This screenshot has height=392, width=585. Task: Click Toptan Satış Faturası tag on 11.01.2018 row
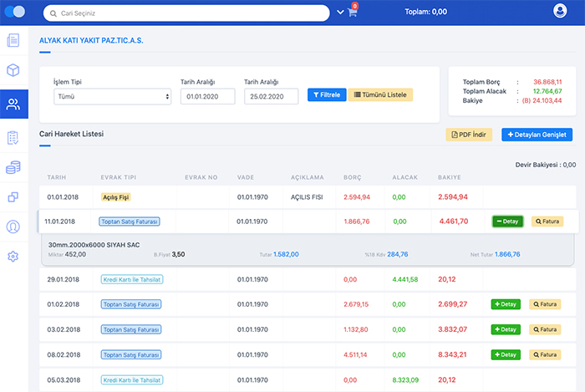tap(129, 221)
